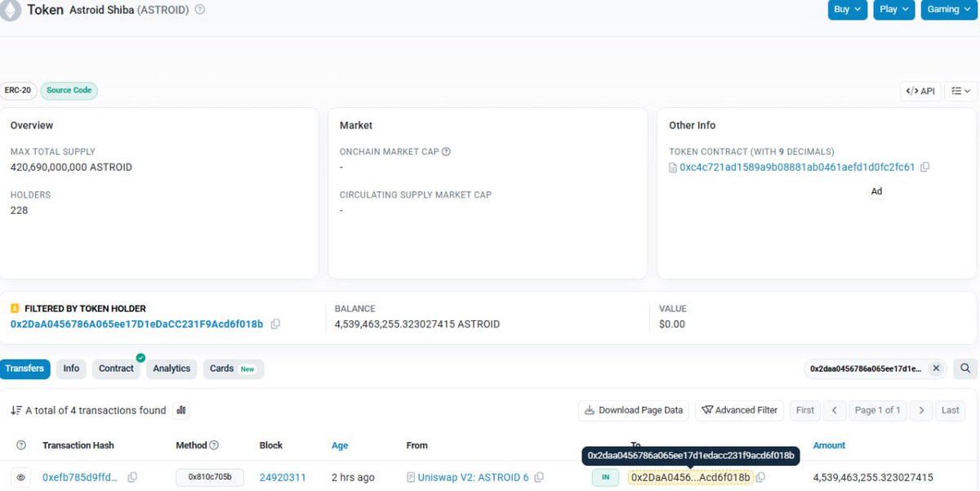Click the $0.00 value text

(x=672, y=324)
